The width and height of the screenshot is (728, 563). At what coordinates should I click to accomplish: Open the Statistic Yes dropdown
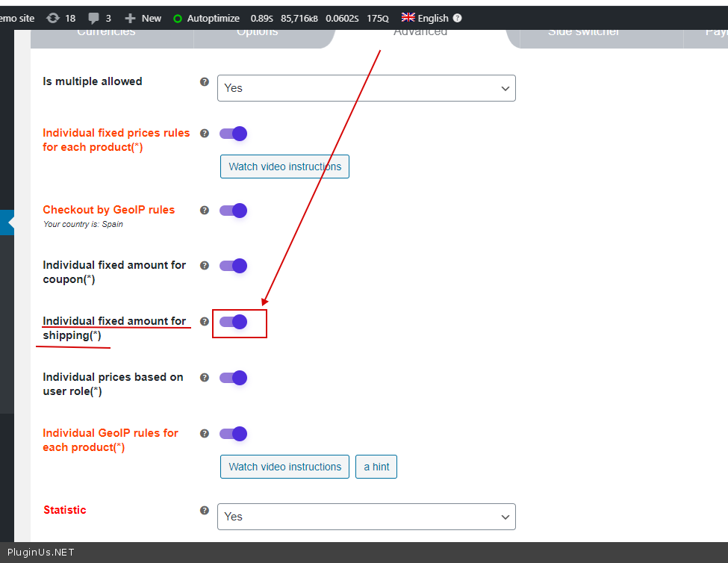367,517
